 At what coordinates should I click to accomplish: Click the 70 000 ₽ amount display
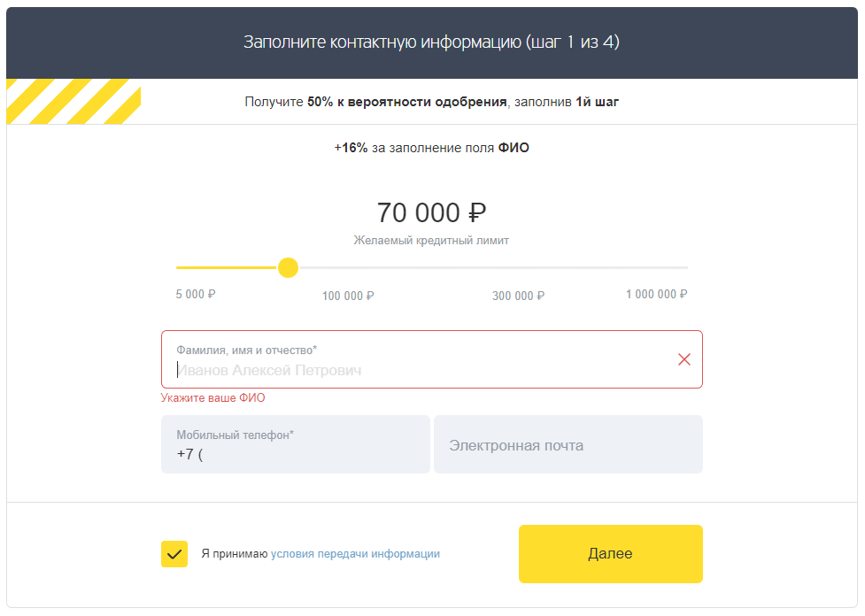(431, 213)
